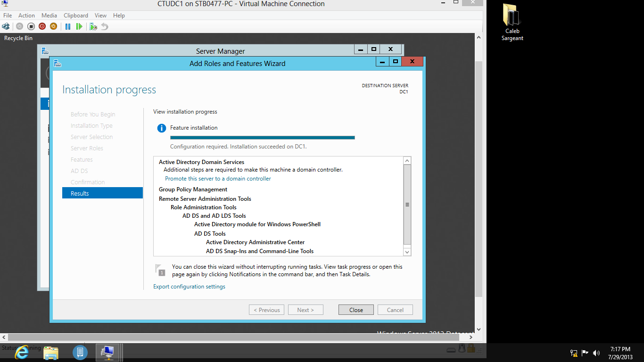Minimize the Server Manager window

(361, 49)
